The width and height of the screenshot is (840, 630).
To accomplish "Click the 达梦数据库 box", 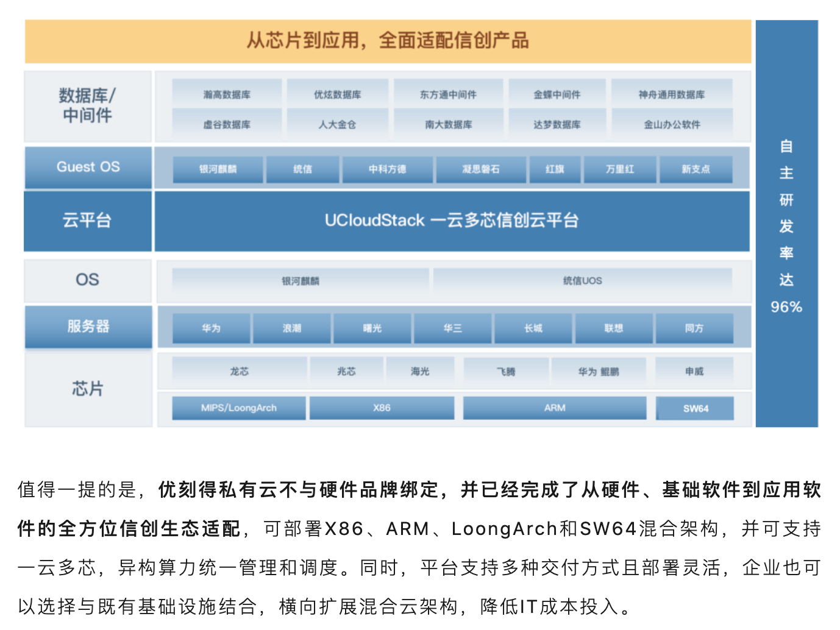I will pos(557,124).
